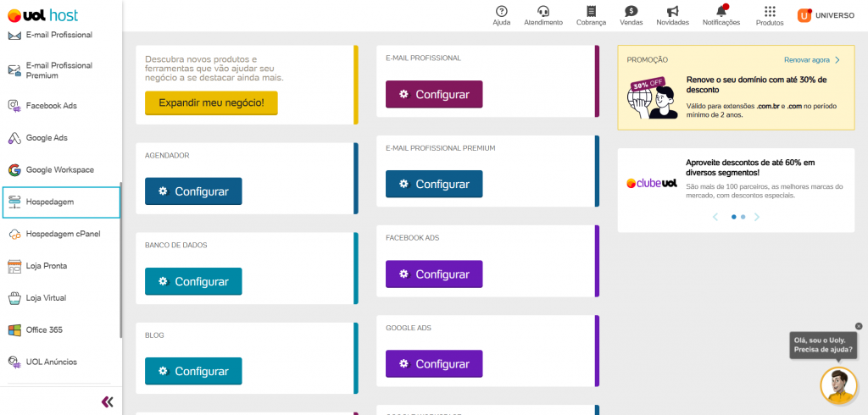Click the 30% OFF promotion illustration
Screen dimensions: 868x415
pos(652,98)
